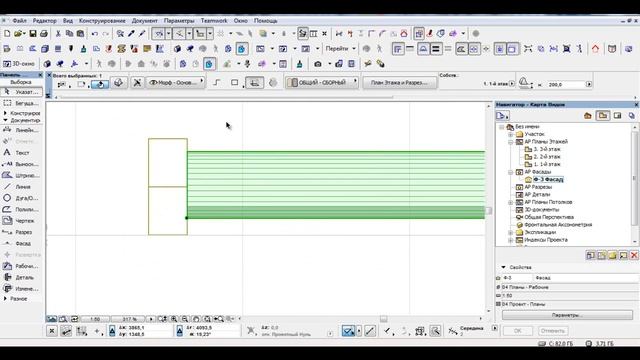Click the Paste clipboard icon
Viewport: 640px width, 360px height.
(80, 34)
